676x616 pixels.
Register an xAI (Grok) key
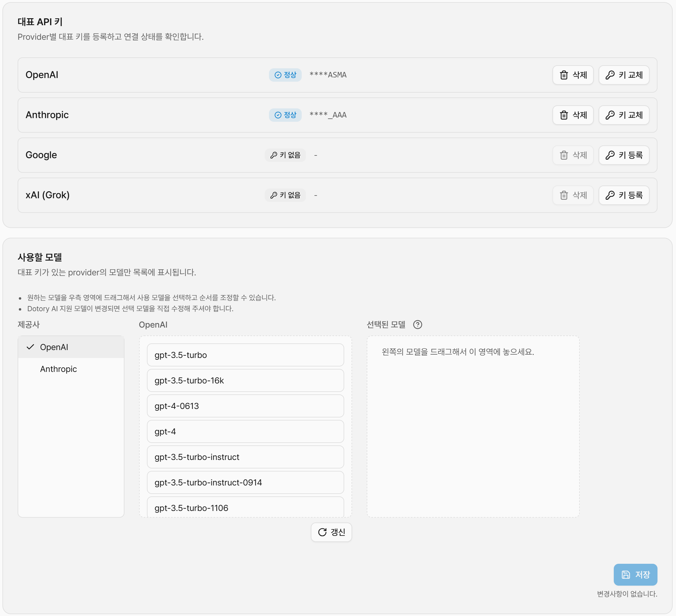tap(624, 195)
